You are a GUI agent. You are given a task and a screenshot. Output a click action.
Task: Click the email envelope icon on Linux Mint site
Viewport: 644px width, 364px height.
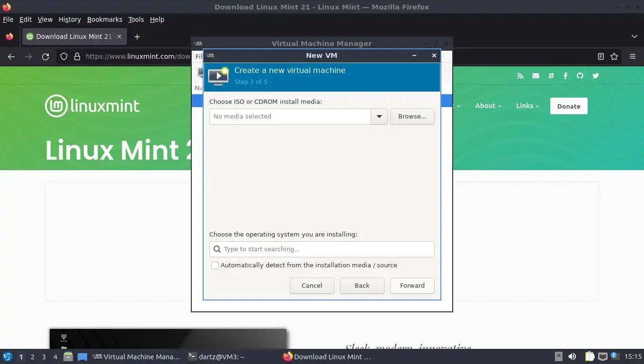536,76
